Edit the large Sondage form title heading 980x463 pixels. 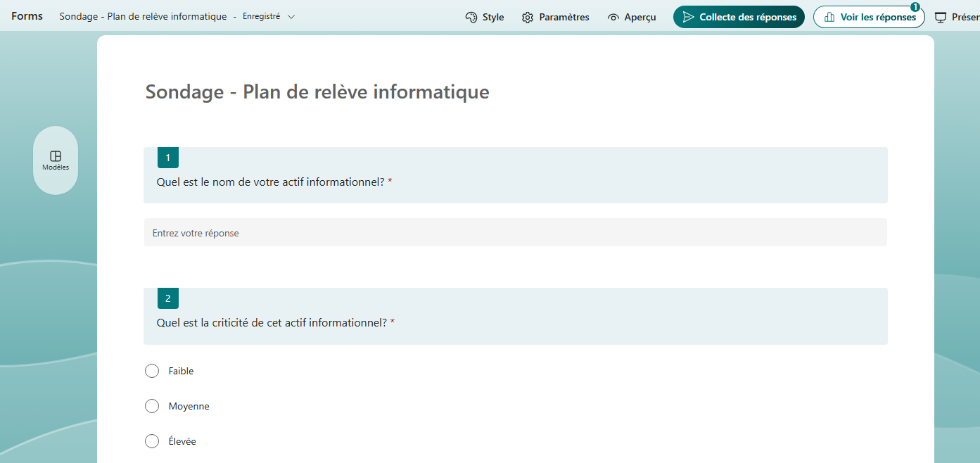click(x=317, y=91)
